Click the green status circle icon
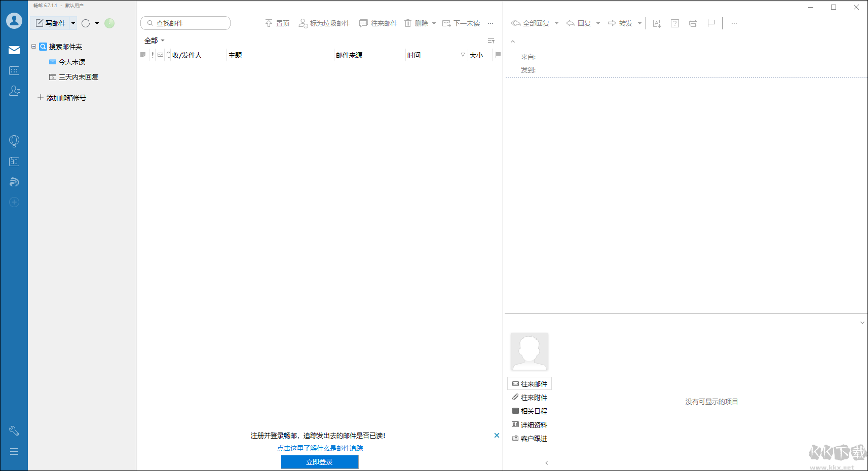Image resolution: width=868 pixels, height=471 pixels. pyautogui.click(x=109, y=23)
